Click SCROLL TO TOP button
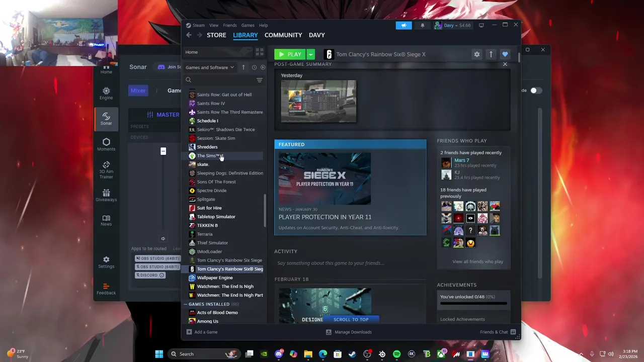 point(351,319)
